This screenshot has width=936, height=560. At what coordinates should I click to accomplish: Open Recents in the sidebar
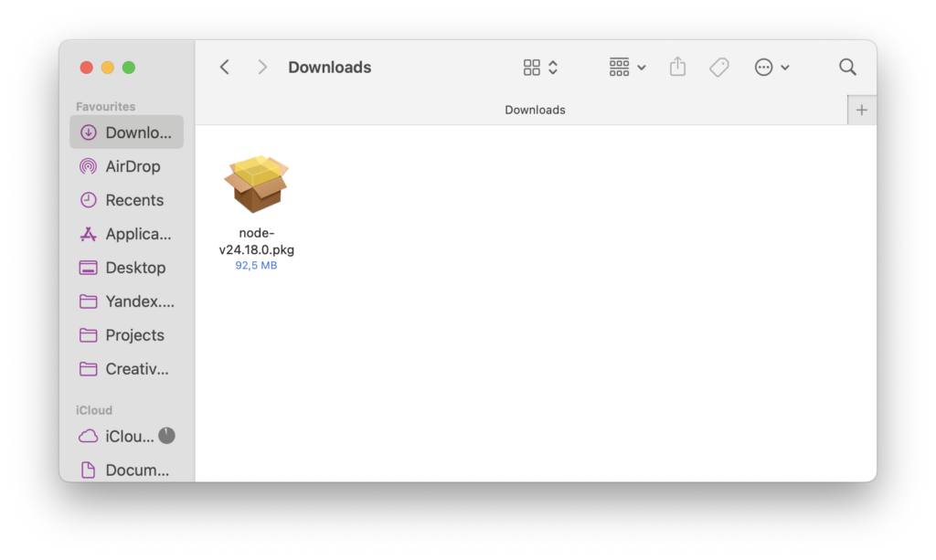point(126,200)
